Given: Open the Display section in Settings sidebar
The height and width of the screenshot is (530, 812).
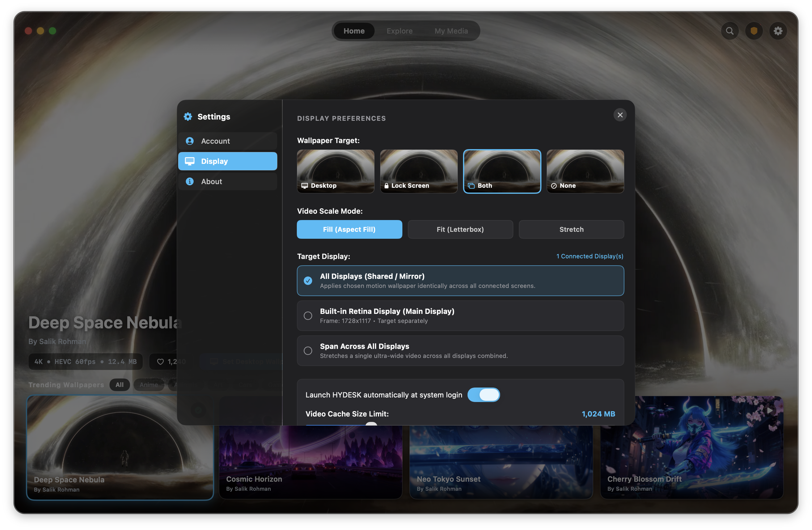Looking at the screenshot, I should (228, 161).
